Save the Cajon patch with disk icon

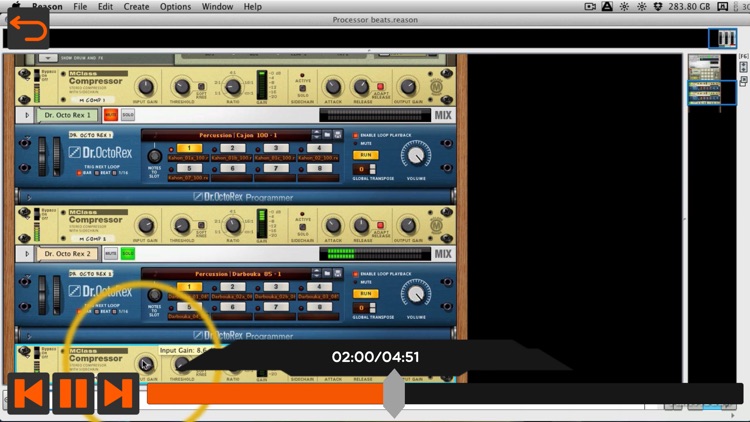pyautogui.click(x=338, y=135)
